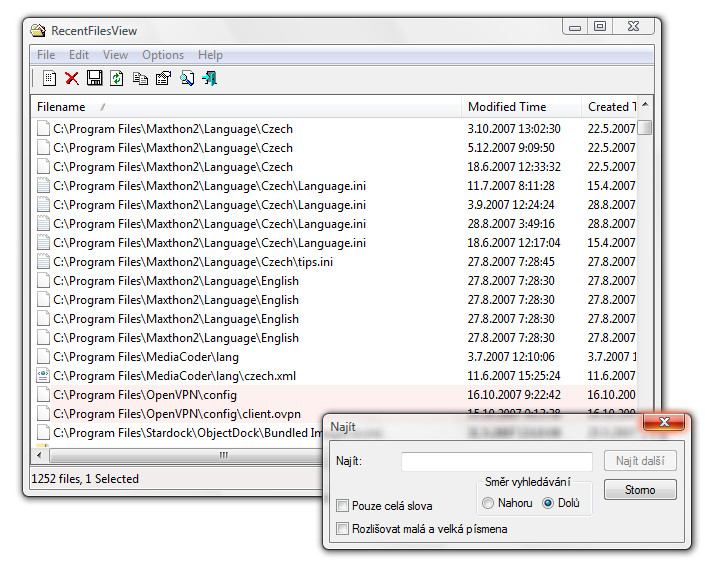Select the Language.ini row modified 28.8.2007 3:49:16
This screenshot has width=705, height=564.
(334, 224)
